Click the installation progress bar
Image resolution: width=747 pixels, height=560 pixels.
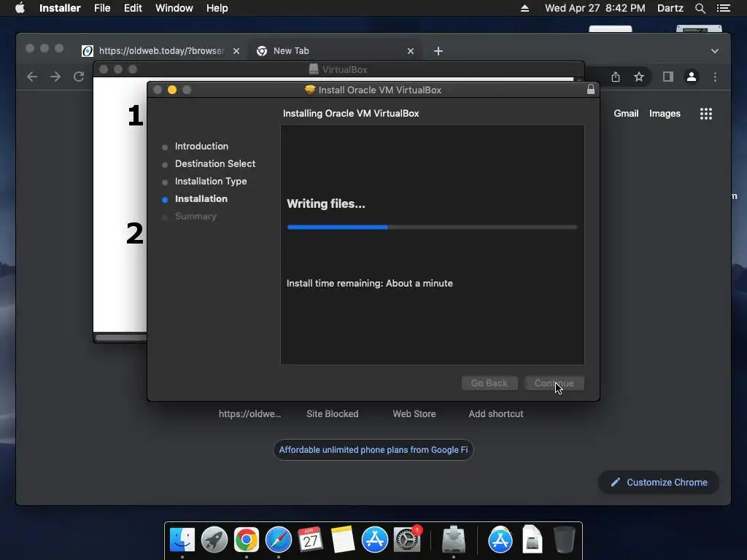[432, 227]
